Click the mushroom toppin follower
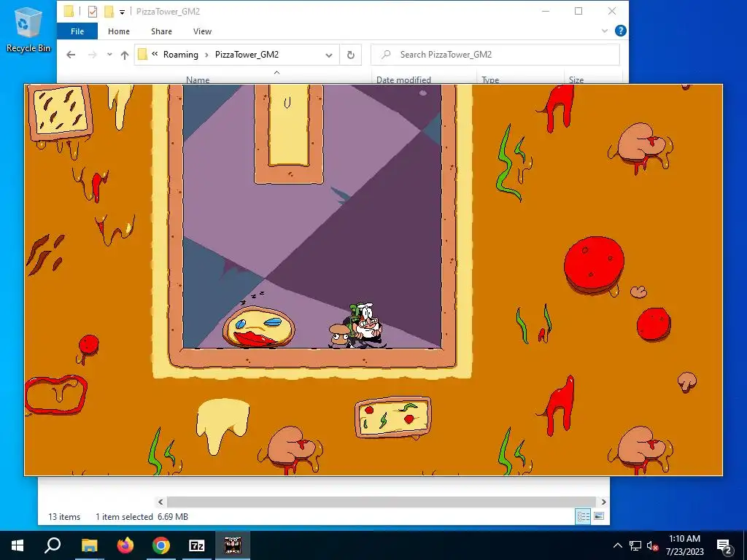747x560 pixels. click(x=340, y=335)
